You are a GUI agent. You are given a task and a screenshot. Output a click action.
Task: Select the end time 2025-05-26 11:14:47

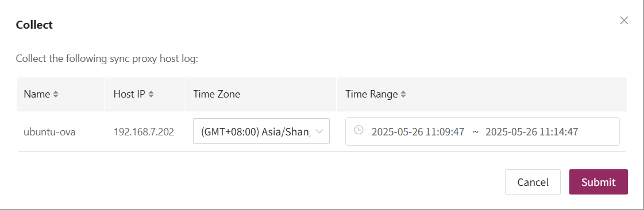(531, 132)
